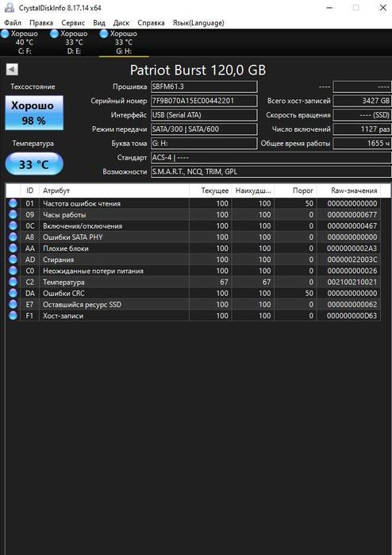
Task: Click power-on hours value 1655 ч
Action: point(363,144)
